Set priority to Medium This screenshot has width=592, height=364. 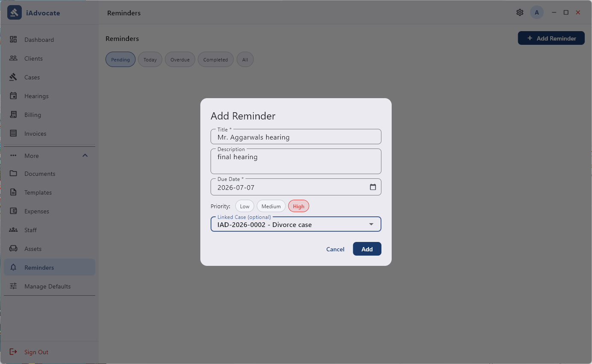click(x=271, y=206)
